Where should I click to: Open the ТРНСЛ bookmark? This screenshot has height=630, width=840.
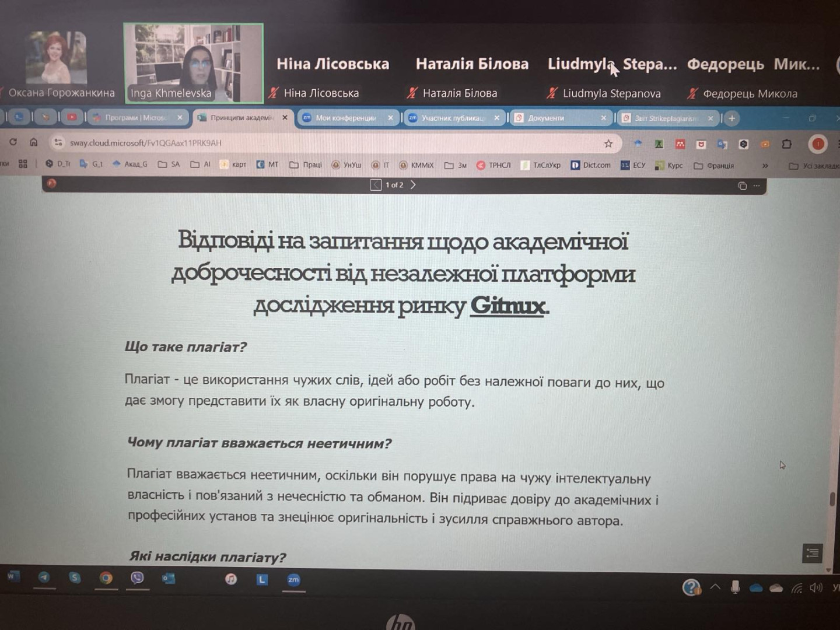(494, 165)
